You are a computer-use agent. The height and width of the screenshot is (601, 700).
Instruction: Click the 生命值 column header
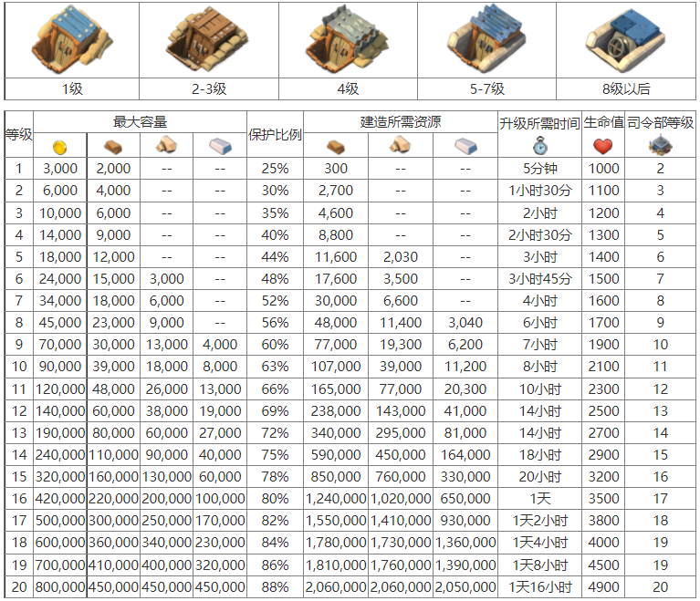tap(603, 122)
